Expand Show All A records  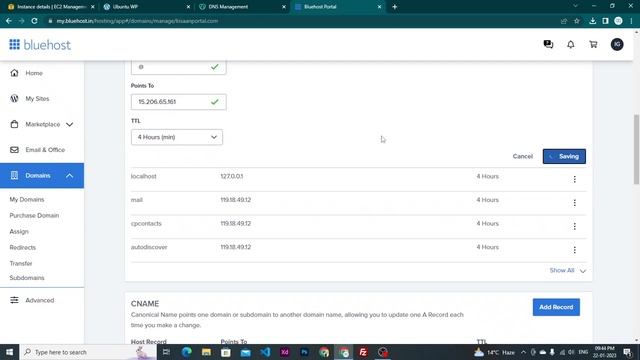[567, 271]
